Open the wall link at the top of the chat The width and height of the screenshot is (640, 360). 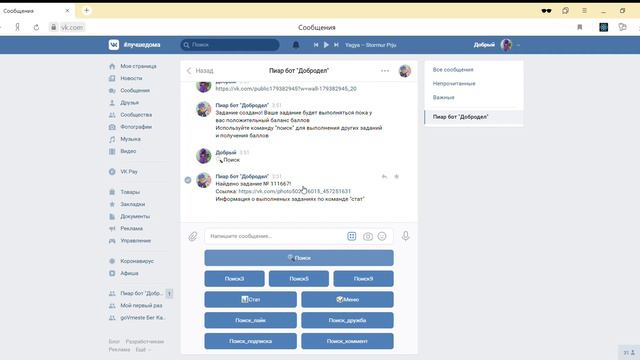coord(286,89)
